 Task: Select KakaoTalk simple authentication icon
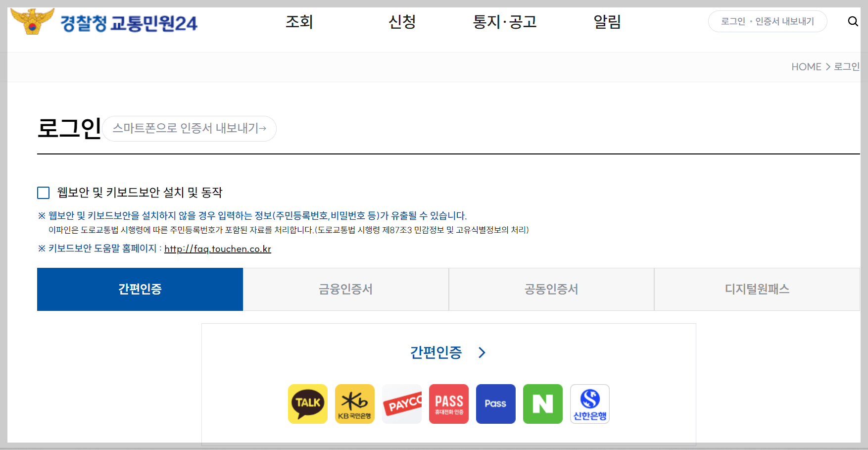[307, 403]
